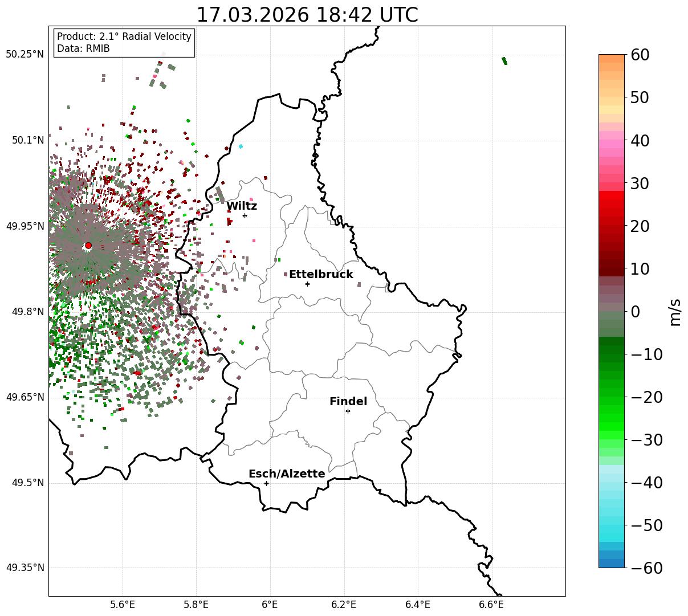The width and height of the screenshot is (688, 616).
Task: Click the red radar site marker dot
Action: pos(88,246)
